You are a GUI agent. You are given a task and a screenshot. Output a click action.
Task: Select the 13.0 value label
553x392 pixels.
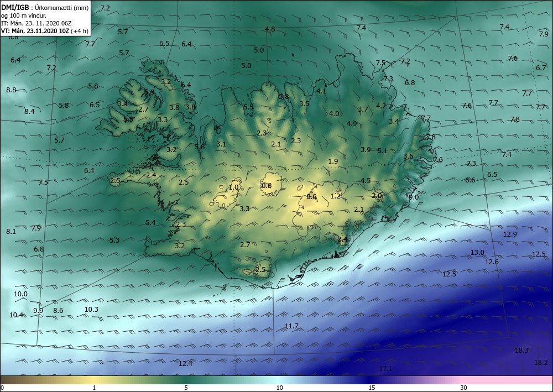tap(478, 253)
